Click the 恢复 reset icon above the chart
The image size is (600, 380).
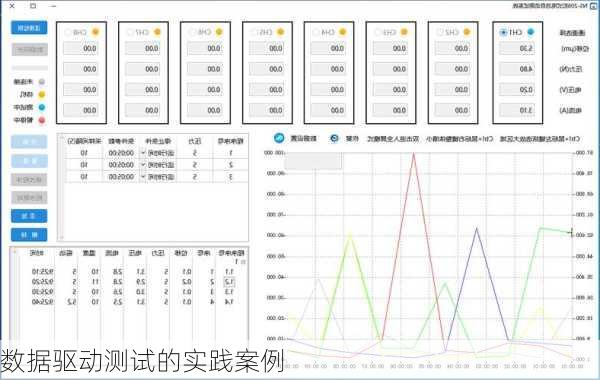click(334, 139)
